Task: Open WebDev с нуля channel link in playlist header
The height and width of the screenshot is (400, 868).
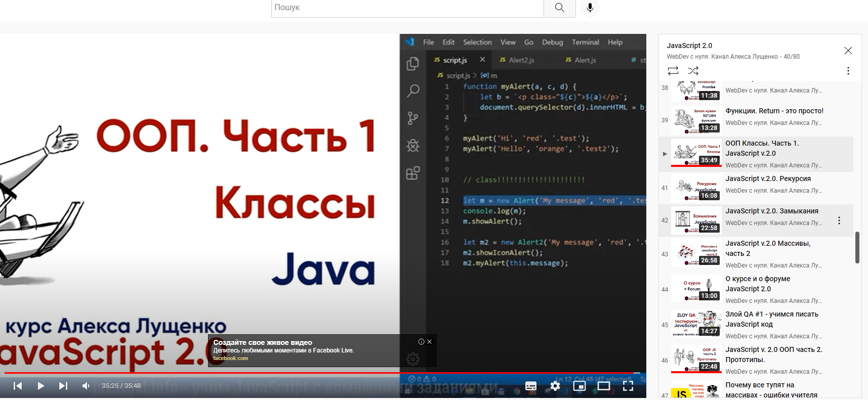Action: tap(722, 57)
